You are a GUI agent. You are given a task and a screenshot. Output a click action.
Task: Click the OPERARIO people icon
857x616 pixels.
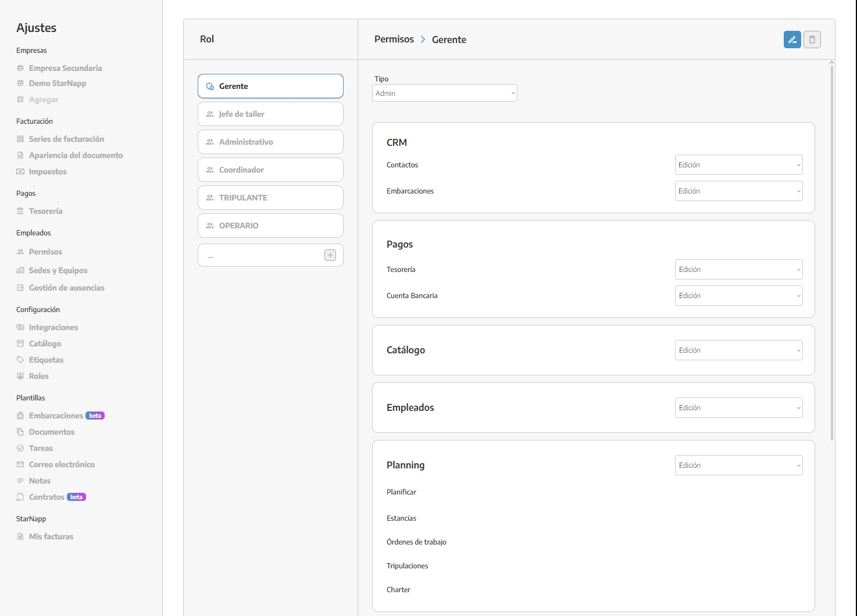click(x=210, y=225)
